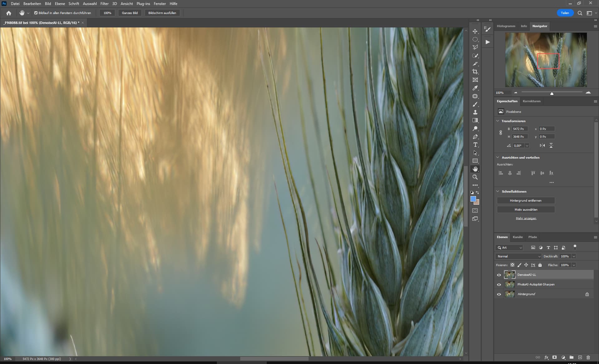Viewport: 599px width, 364px height.
Task: Click the 'Mehr anzeigen' link
Action: click(x=526, y=218)
